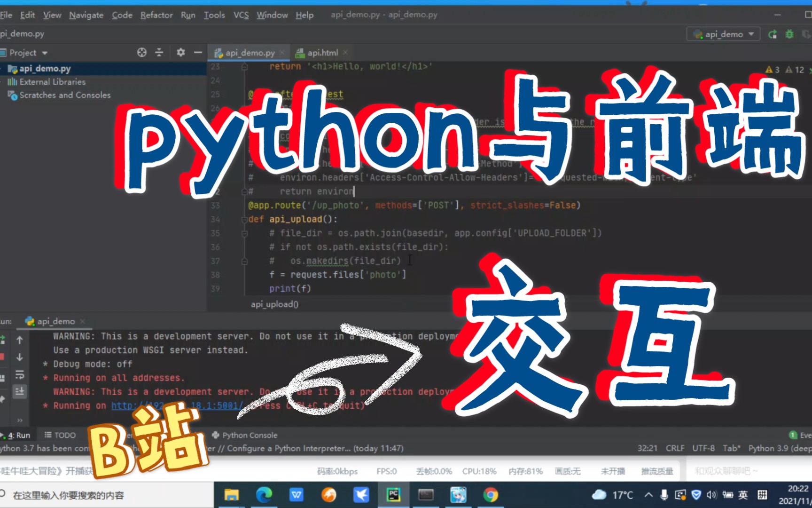This screenshot has width=812, height=508.
Task: Hide the Project panel with minus icon
Action: click(198, 52)
